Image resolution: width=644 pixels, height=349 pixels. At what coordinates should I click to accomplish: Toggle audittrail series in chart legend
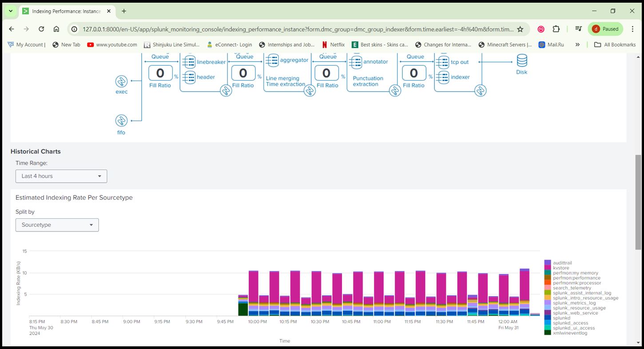tap(562, 263)
